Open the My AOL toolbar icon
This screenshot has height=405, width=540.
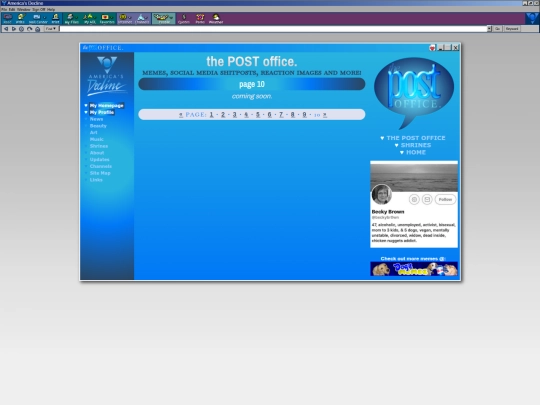click(89, 19)
